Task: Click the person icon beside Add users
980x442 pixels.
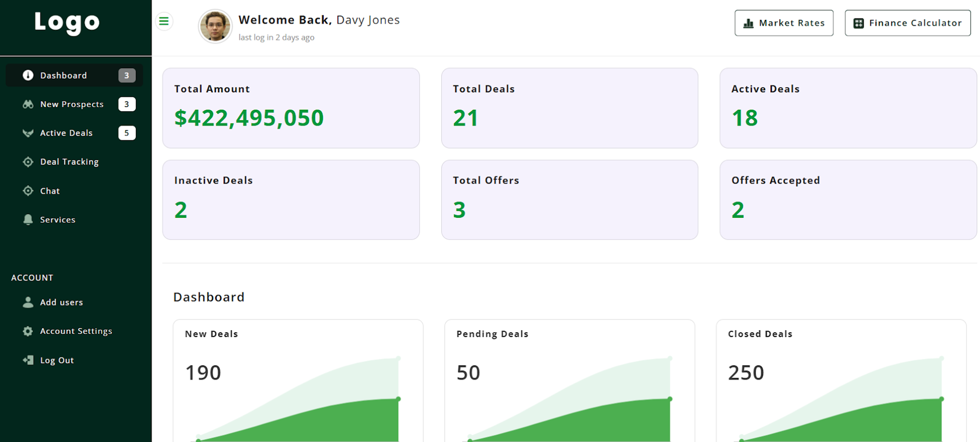Action: tap(28, 302)
